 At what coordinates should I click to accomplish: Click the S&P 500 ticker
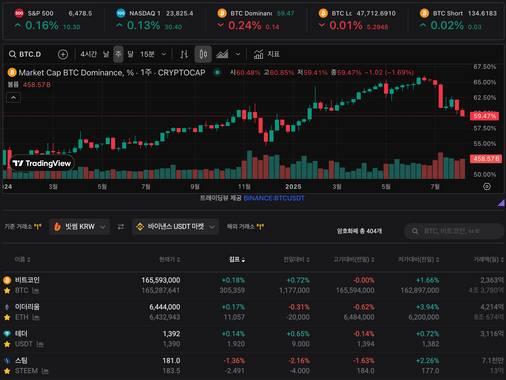(53, 20)
